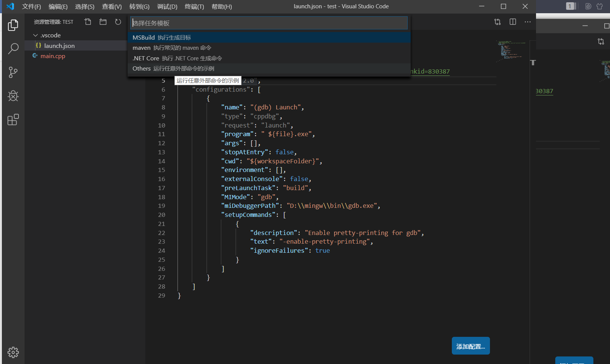Open the 选择(S) menu
Viewport: 610px width, 364px height.
pyautogui.click(x=85, y=6)
